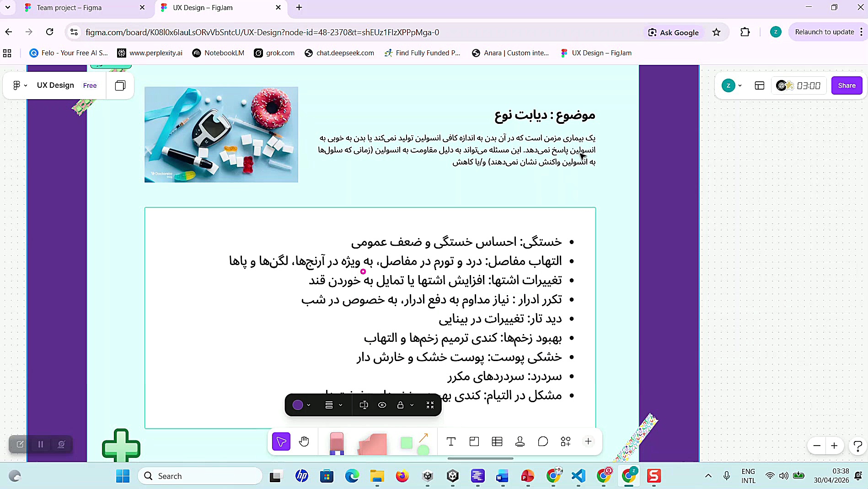868x489 pixels.
Task: Choose the sticky note tool
Action: point(372,444)
